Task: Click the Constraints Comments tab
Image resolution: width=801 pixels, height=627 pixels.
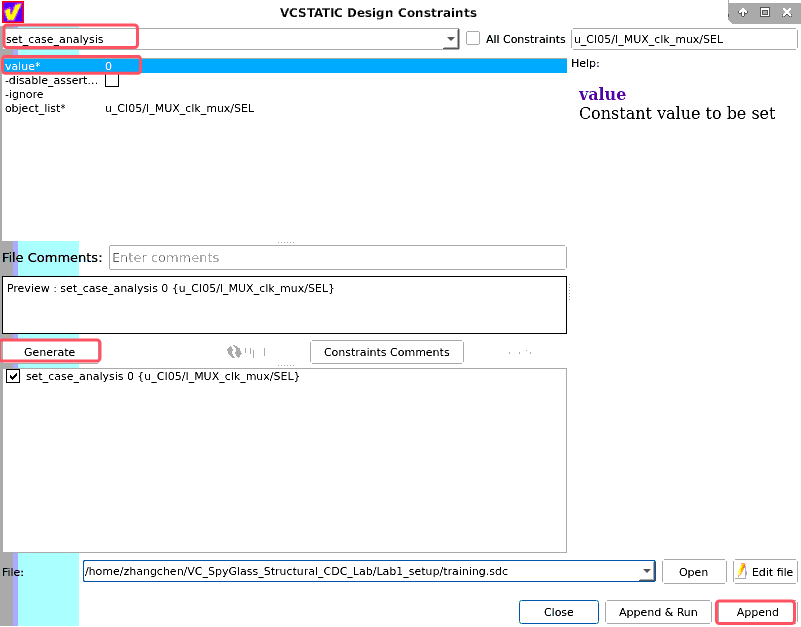Action: click(386, 351)
